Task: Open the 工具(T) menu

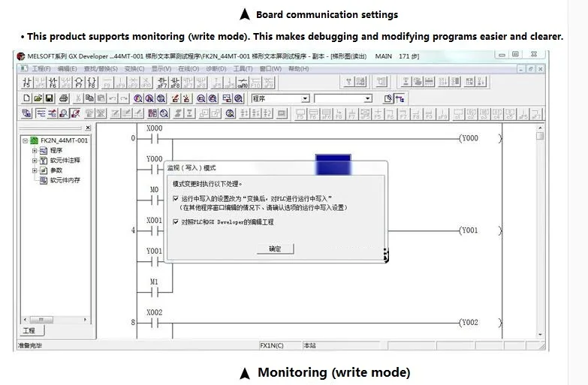Action: [243, 68]
